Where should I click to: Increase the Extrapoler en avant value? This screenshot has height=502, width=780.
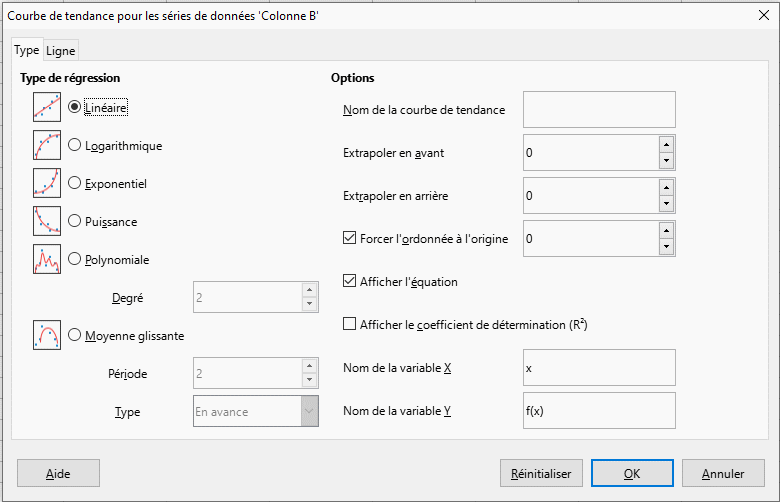click(x=666, y=145)
